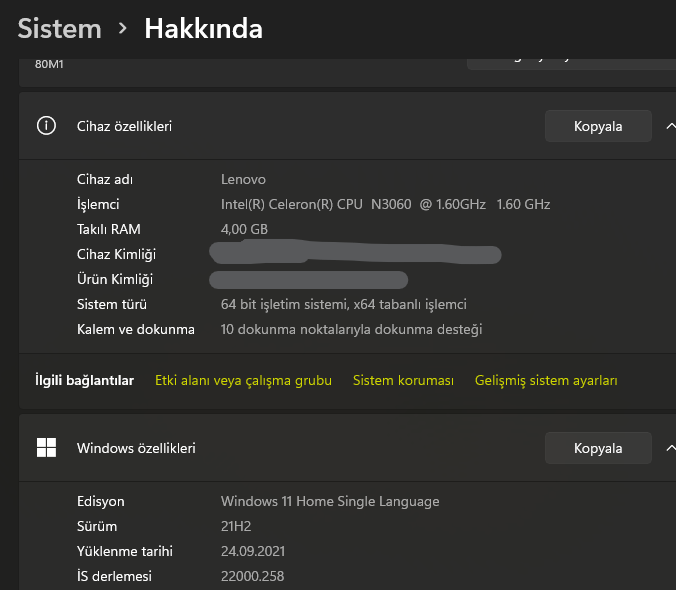Click the Windows 11 Home Single Language text
Image resolution: width=676 pixels, height=590 pixels.
pos(330,501)
